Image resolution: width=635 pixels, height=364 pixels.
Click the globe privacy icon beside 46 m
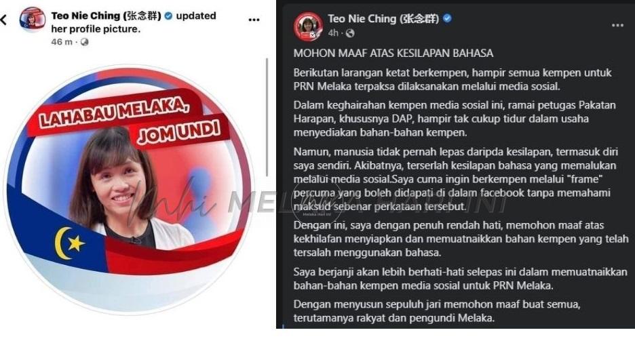84,42
